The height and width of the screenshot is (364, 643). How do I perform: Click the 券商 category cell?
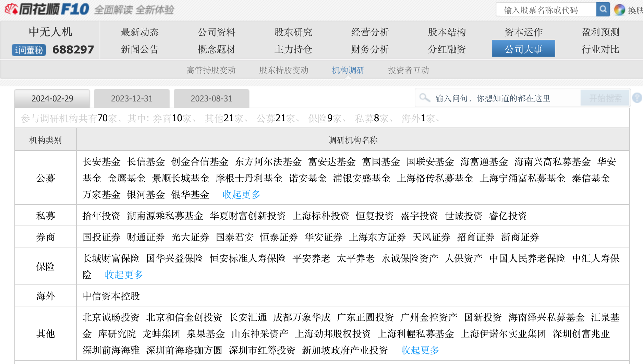pos(46,237)
